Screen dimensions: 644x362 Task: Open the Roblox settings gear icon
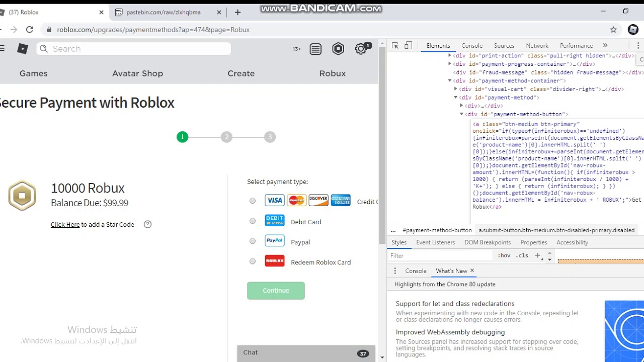coord(361,49)
